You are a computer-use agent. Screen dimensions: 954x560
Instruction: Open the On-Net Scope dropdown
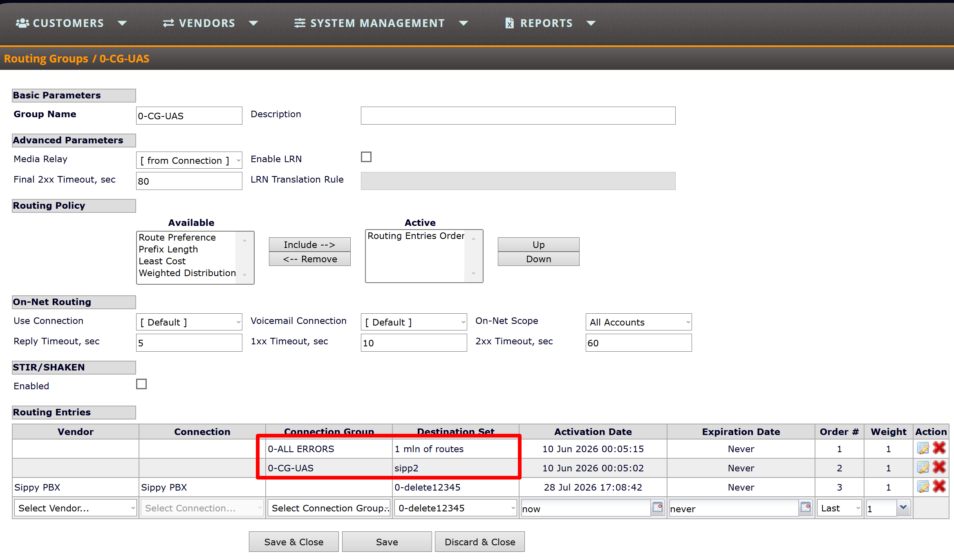(638, 322)
